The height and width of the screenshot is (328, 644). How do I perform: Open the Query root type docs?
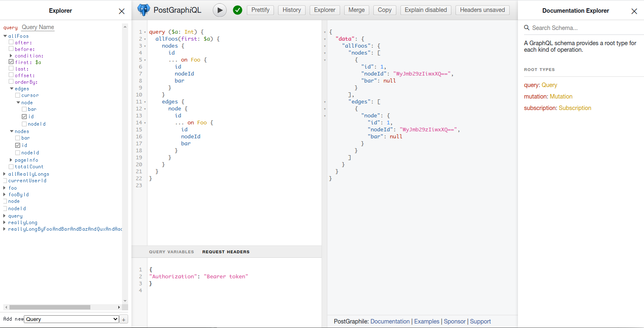[549, 85]
